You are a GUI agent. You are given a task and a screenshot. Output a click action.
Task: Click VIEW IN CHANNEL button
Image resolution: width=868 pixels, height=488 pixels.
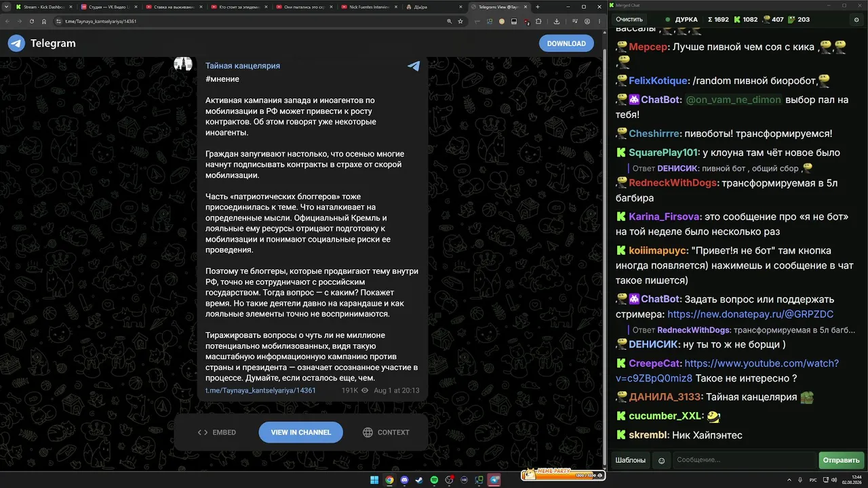(x=301, y=432)
